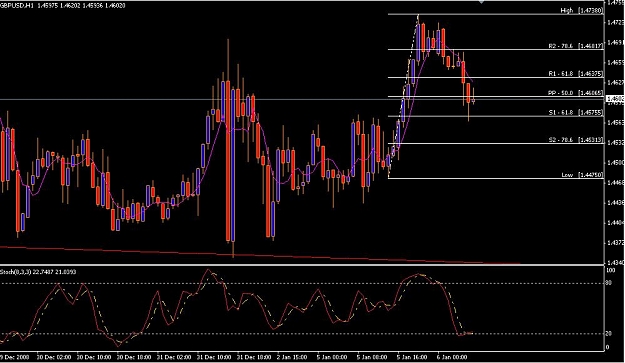Click the chart shift triangle marker

(x=482, y=2)
